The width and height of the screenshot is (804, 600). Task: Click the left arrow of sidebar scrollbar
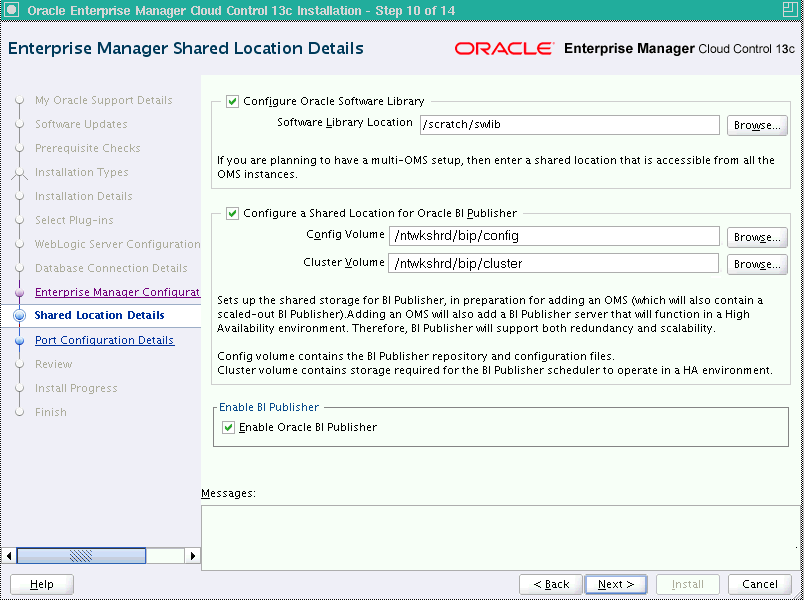(x=8, y=555)
